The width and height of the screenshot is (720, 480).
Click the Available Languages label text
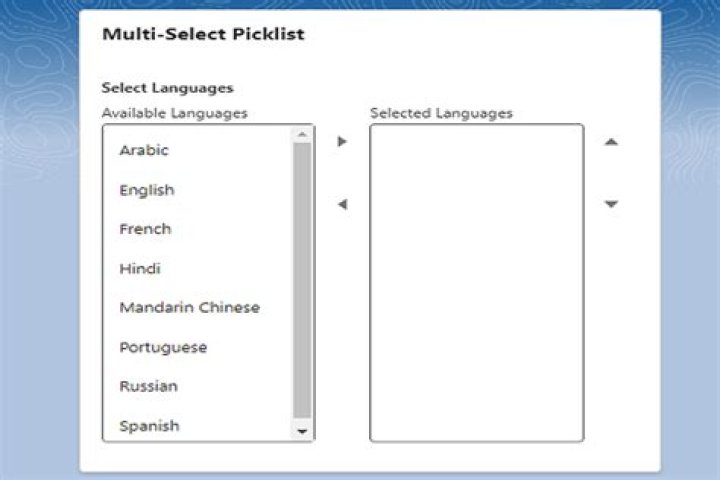point(174,113)
